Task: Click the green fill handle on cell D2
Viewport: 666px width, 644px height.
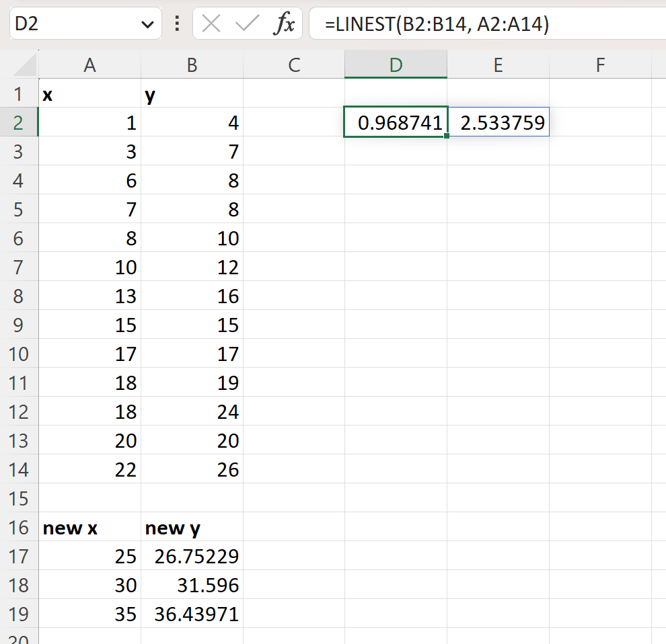Action: point(446,136)
